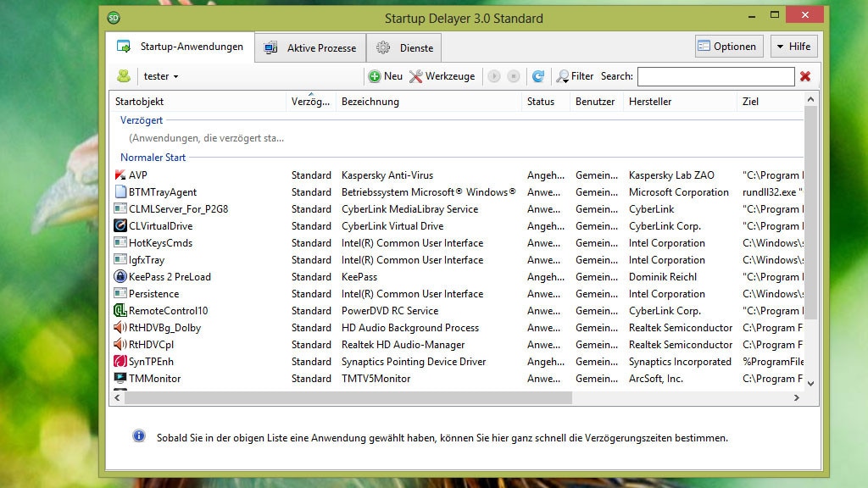Collapse the Verzögert group header
The width and height of the screenshot is (868, 488).
pyautogui.click(x=142, y=120)
